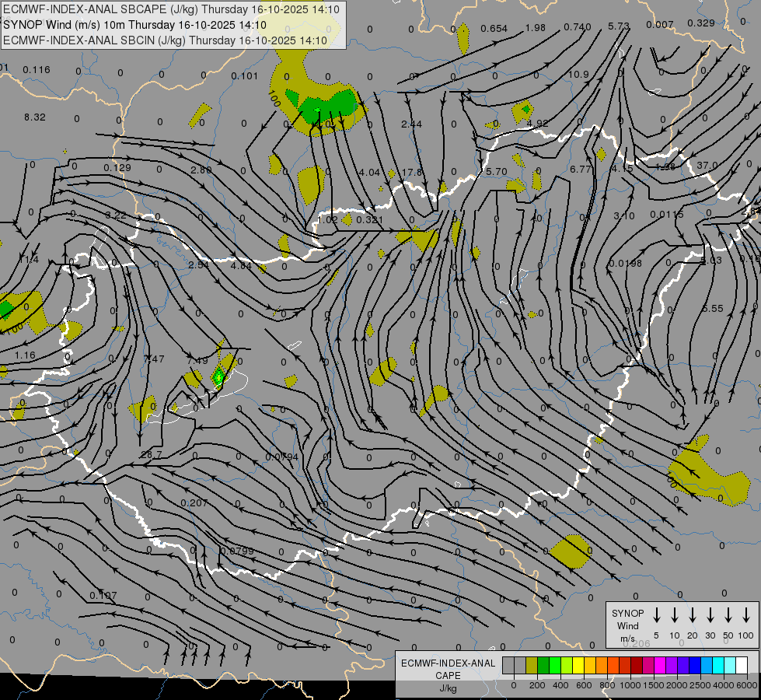Viewport: 761px width, 700px height.
Task: Select the SBCIN title line
Action: [165, 40]
